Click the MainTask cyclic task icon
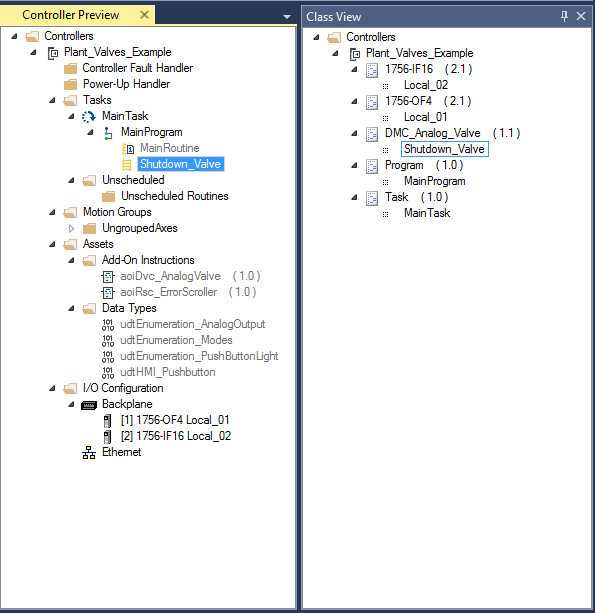The width and height of the screenshot is (595, 613). point(88,117)
